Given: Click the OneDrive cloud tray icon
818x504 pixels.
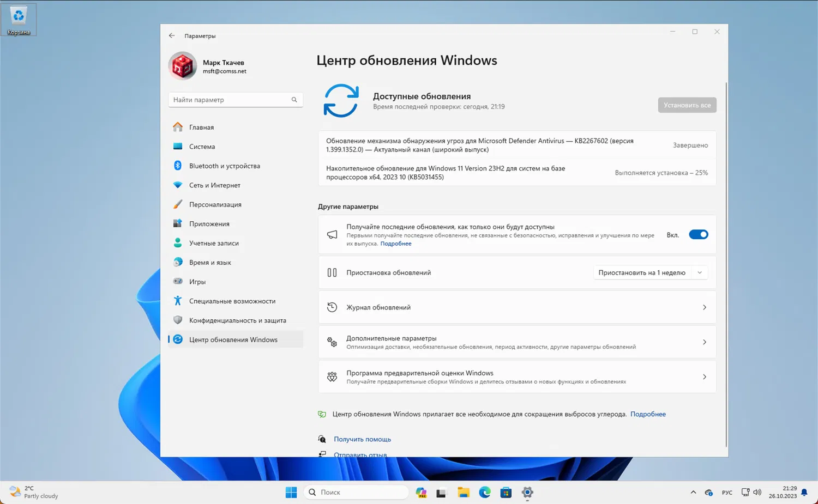Looking at the screenshot, I should pos(708,493).
